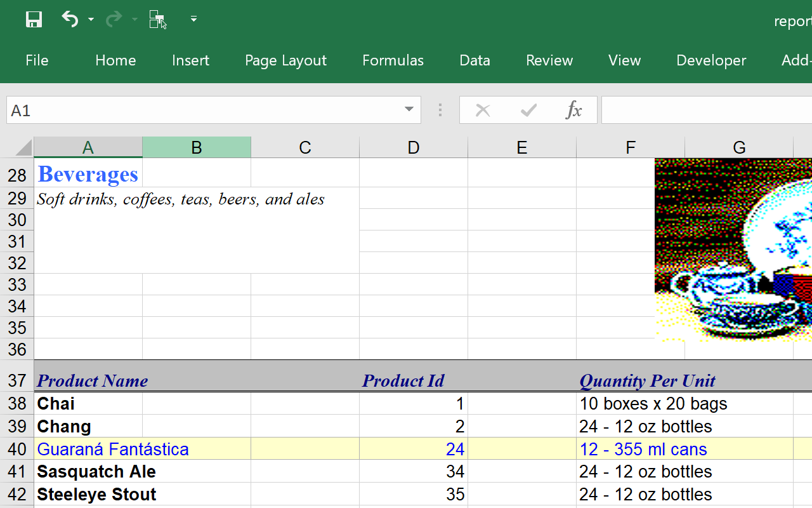
Task: Click the Undo arrow icon
Action: click(x=69, y=19)
